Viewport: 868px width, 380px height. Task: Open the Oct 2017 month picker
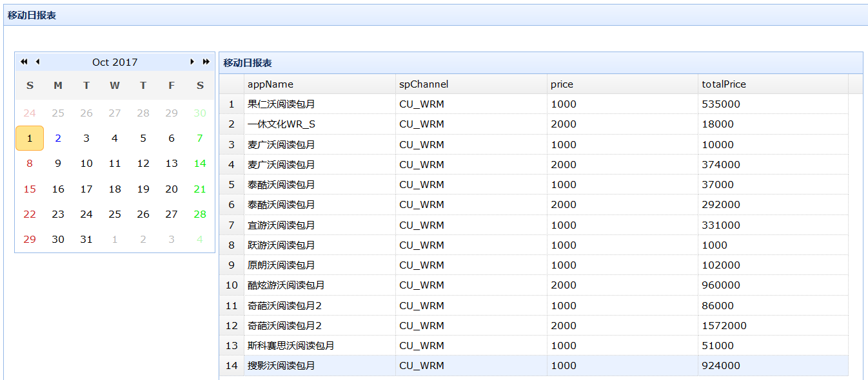pos(115,62)
